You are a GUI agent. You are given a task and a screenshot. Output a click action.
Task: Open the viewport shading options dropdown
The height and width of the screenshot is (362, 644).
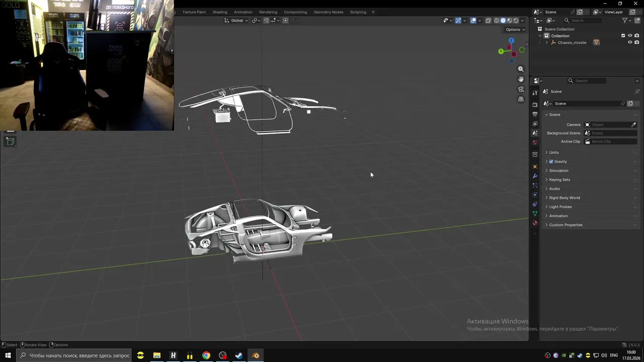[x=522, y=21]
